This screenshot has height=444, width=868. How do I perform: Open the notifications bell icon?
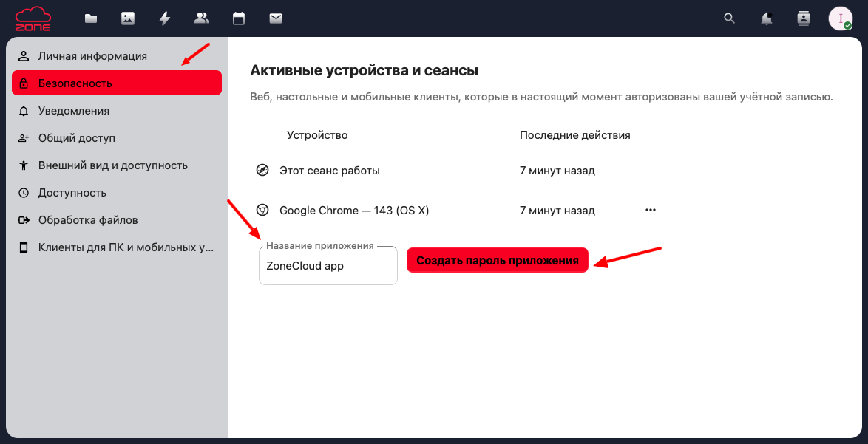(767, 18)
